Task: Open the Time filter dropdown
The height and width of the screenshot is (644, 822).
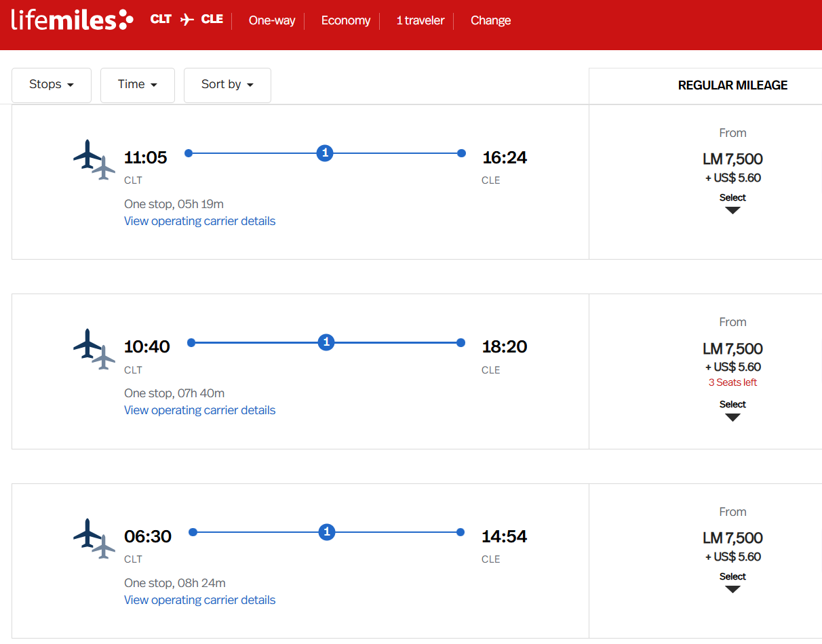Action: pyautogui.click(x=137, y=85)
